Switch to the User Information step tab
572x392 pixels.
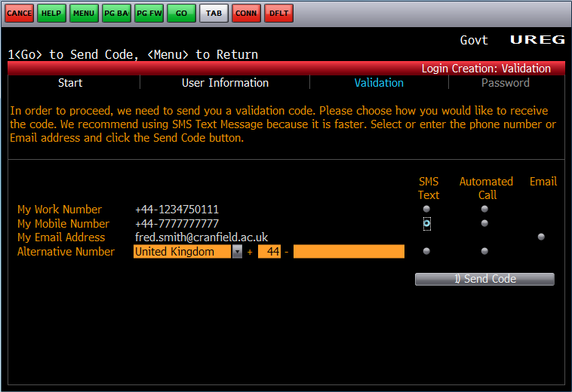tap(225, 83)
